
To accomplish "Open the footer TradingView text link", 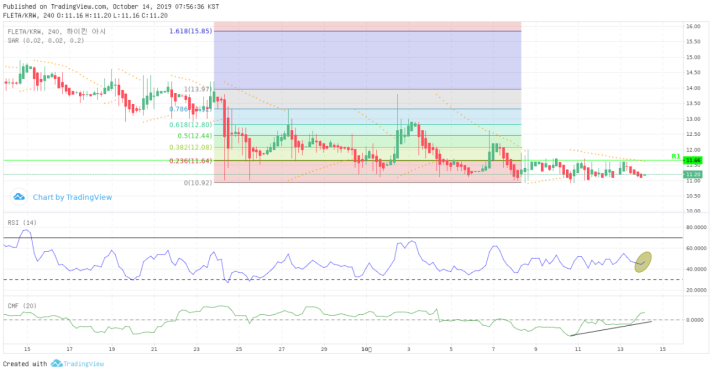I will tap(83, 364).
